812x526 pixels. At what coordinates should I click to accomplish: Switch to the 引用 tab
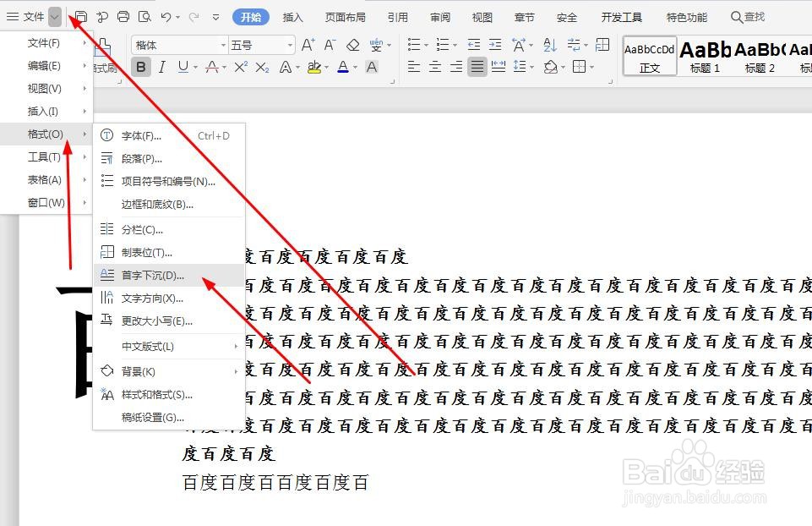(x=398, y=17)
